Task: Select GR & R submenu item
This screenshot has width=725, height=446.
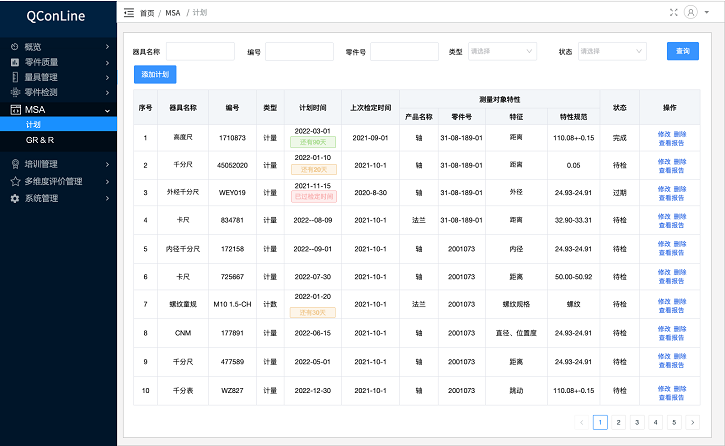Action: (40, 141)
